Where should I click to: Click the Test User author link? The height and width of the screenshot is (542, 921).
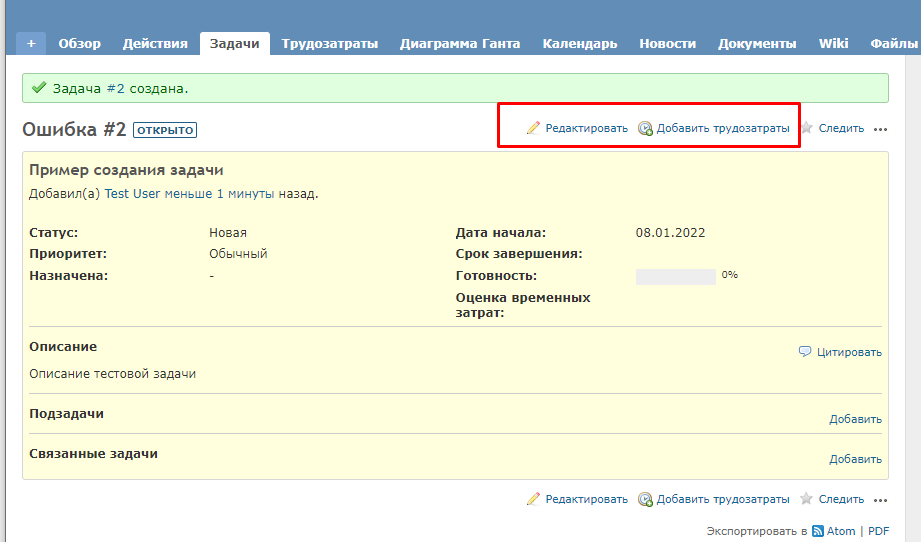[x=133, y=194]
